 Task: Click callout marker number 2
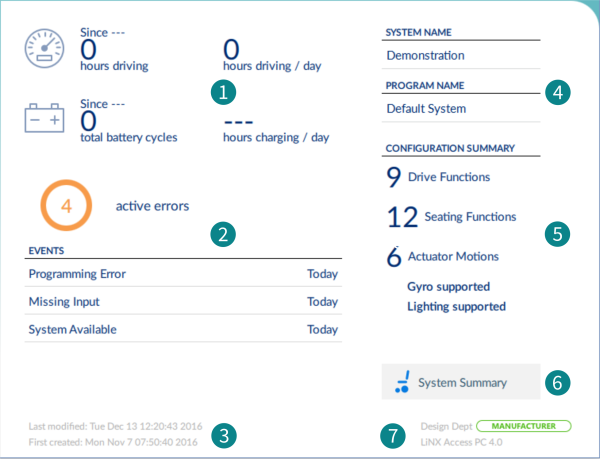coord(223,234)
